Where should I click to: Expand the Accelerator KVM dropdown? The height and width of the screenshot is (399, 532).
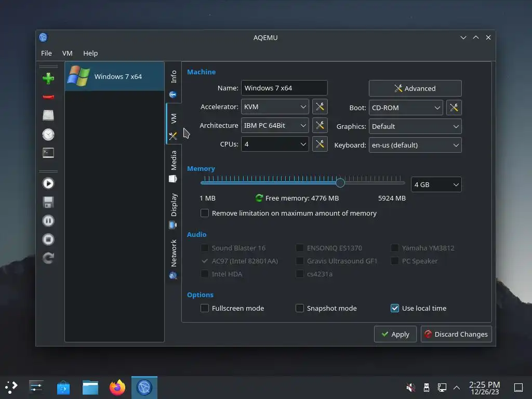point(275,107)
